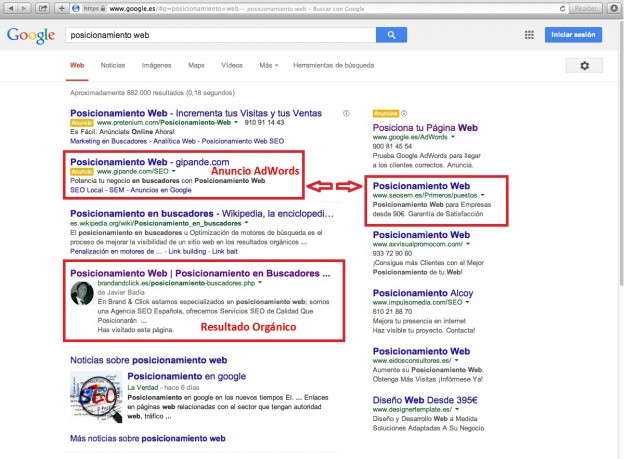Click Anuncios en Google sitelink

click(161, 190)
